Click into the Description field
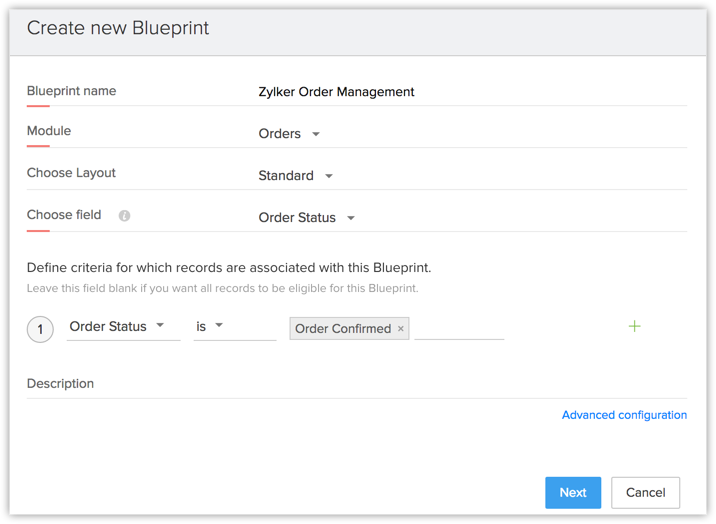 356,385
